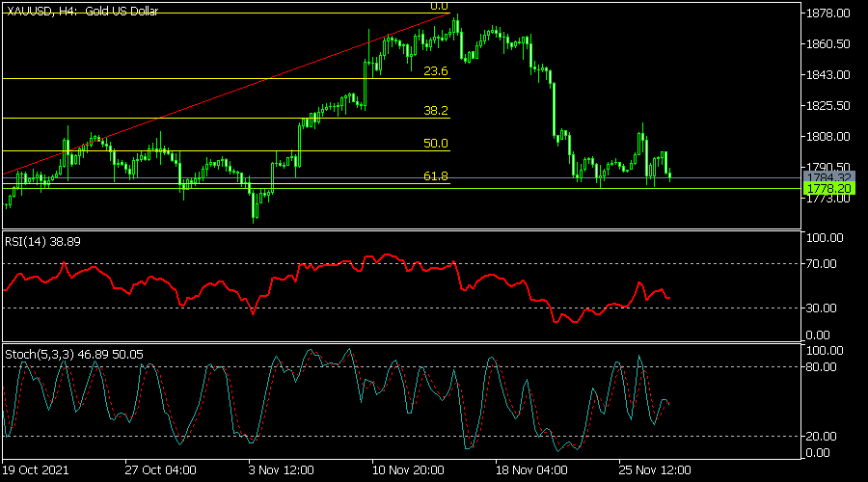The image size is (868, 482).
Task: Click the 19 Oct 2021 date label
Action: click(x=36, y=470)
